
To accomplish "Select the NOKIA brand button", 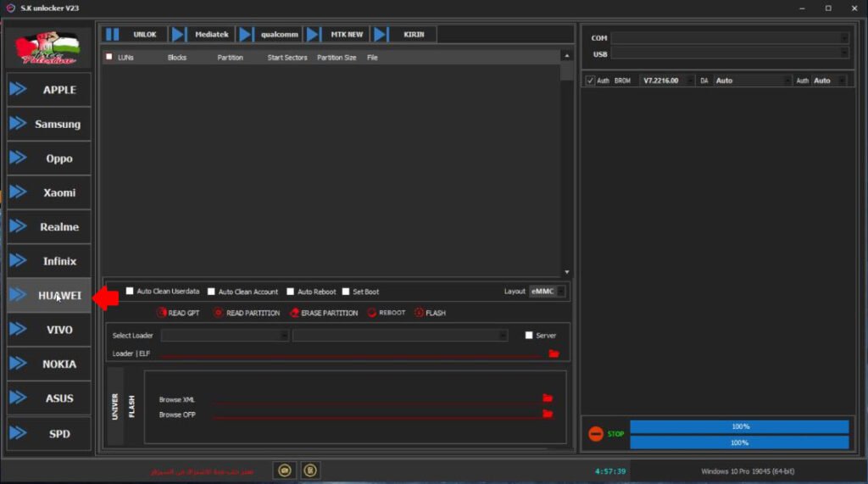I will [x=48, y=364].
